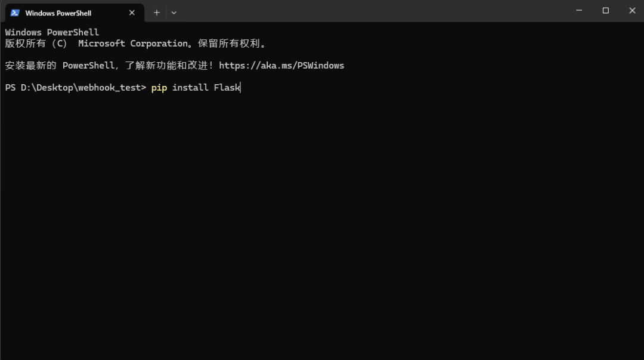Click the blank terminal area below the prompt
This screenshot has width=644, height=360.
click(x=322, y=227)
